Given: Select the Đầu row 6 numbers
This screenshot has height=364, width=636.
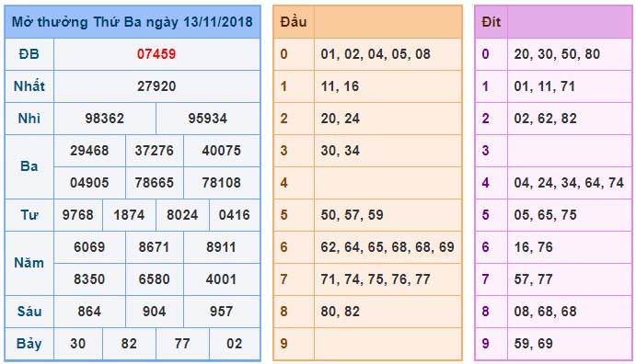Looking at the screenshot, I should tap(387, 247).
